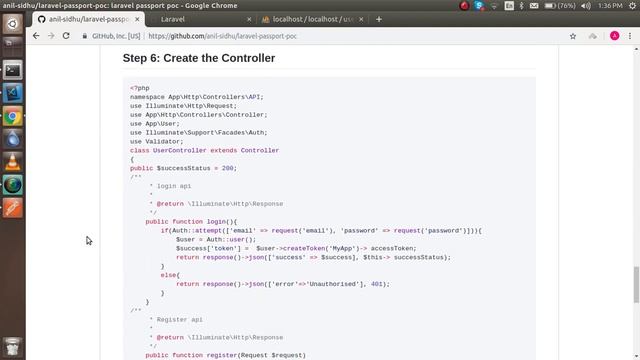Screen dimensions: 640x360
Task: Click the 'public $successStatus = 200;' line
Action: [x=183, y=168]
